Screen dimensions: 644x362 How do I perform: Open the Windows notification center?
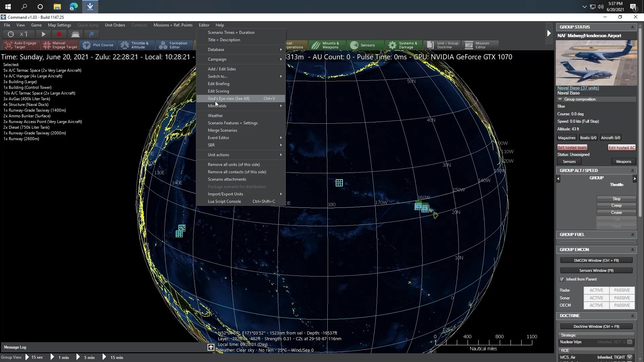click(633, 7)
